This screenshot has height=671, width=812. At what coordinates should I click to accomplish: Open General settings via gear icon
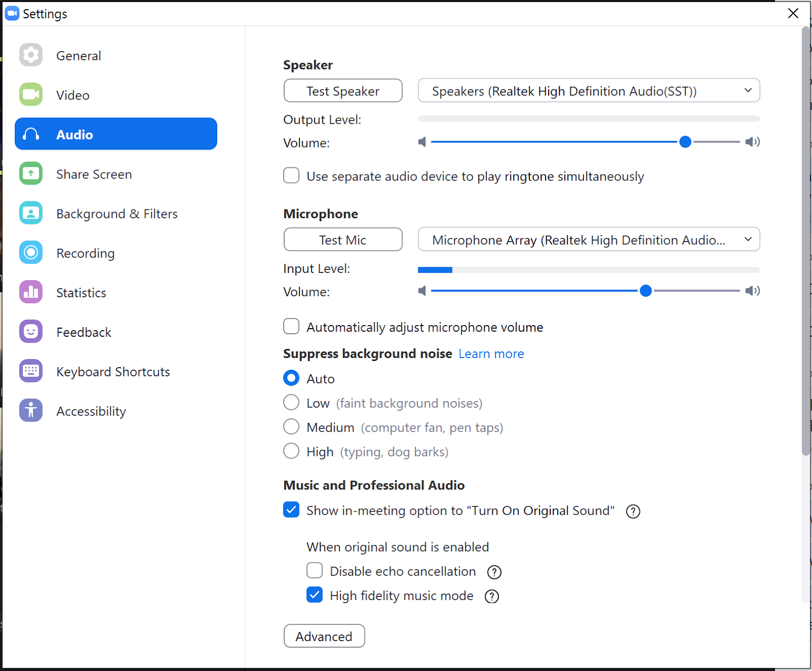[x=31, y=55]
